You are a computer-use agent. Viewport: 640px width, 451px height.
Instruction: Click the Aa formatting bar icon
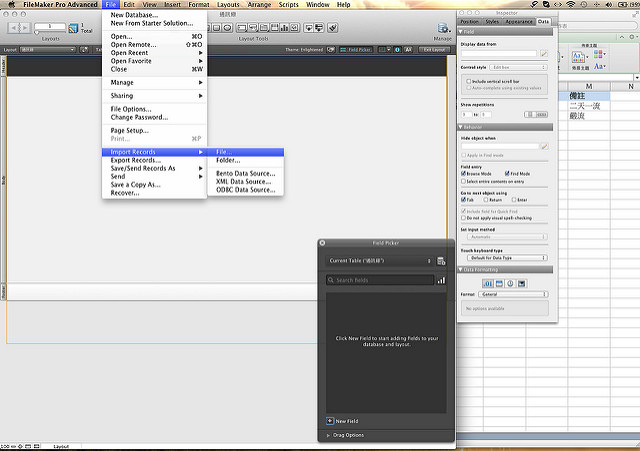point(408,50)
